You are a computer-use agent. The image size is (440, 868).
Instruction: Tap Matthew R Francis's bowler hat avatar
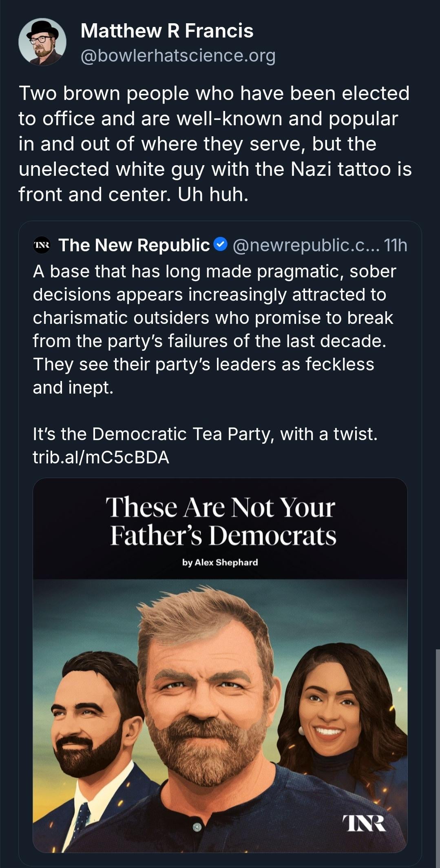tap(42, 42)
